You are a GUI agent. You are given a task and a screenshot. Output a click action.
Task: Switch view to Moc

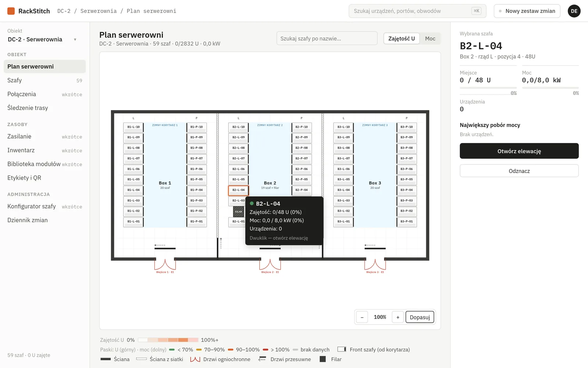tap(430, 39)
